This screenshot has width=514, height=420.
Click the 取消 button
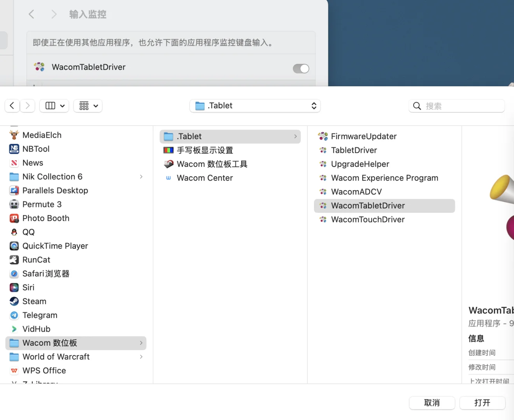(x=432, y=403)
